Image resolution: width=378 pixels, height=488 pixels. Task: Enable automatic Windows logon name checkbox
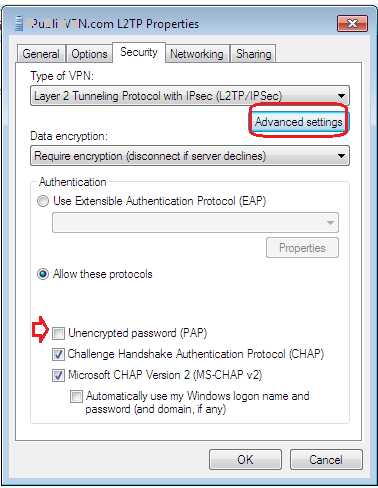tap(76, 396)
